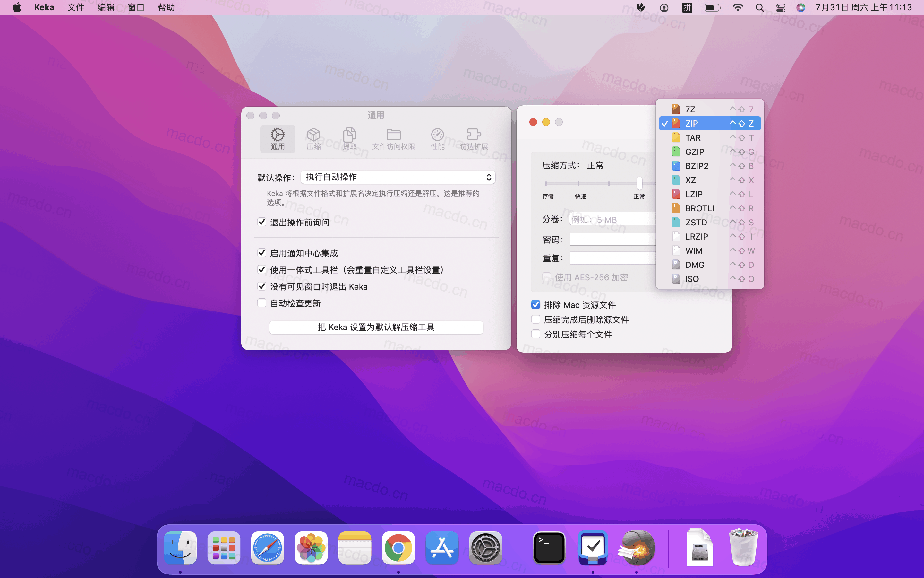
Task: Choose DMG format from the menu
Action: [x=710, y=265]
